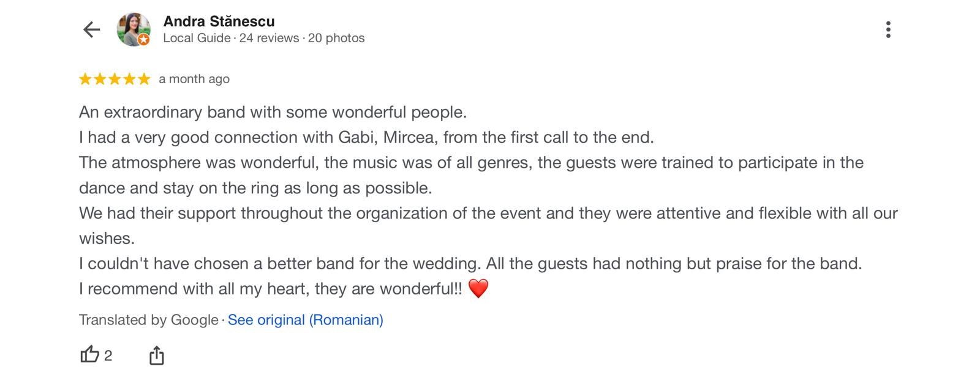
Task: Click Andra Stănescu's profile photo
Action: (x=133, y=29)
